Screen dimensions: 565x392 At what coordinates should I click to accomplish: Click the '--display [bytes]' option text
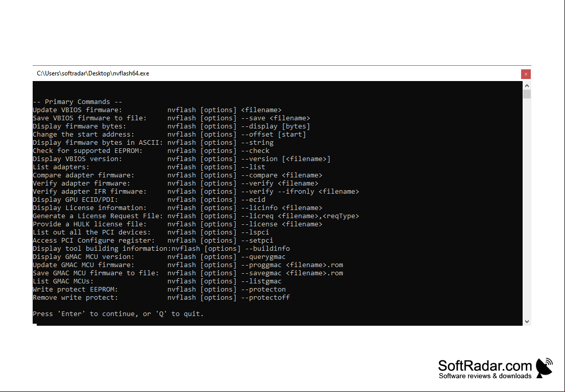(276, 126)
